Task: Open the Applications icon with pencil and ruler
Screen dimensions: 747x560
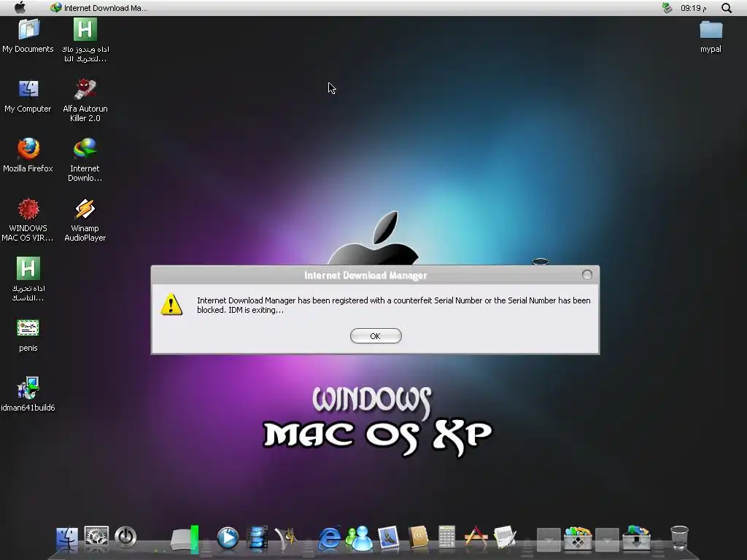Action: point(476,537)
